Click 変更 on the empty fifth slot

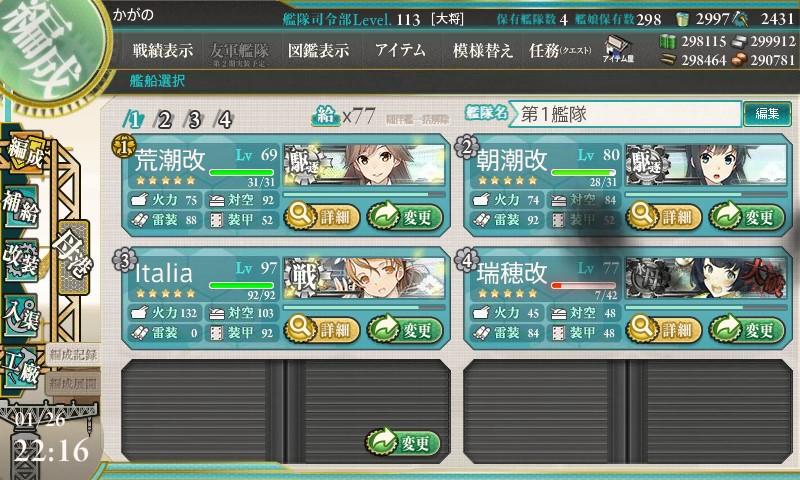pos(403,442)
